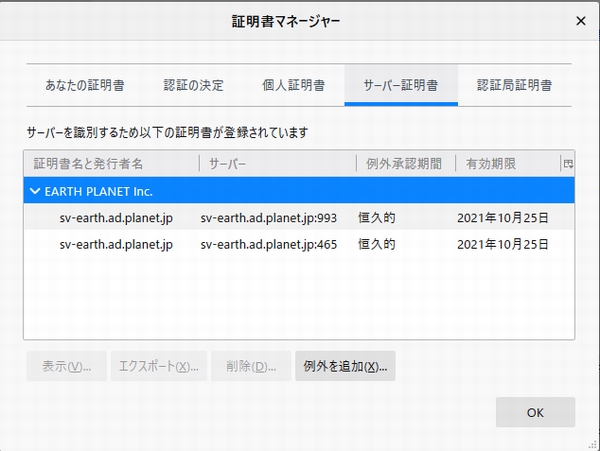Click the 表示(V)... button

coord(67,366)
